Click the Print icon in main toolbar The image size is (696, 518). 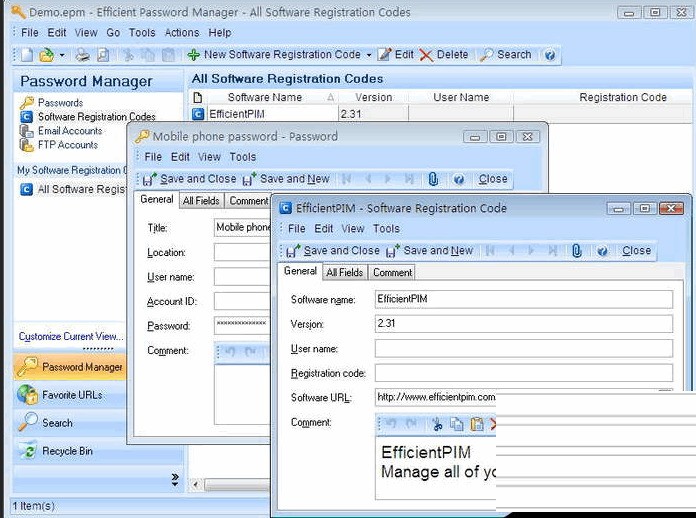pyautogui.click(x=83, y=55)
